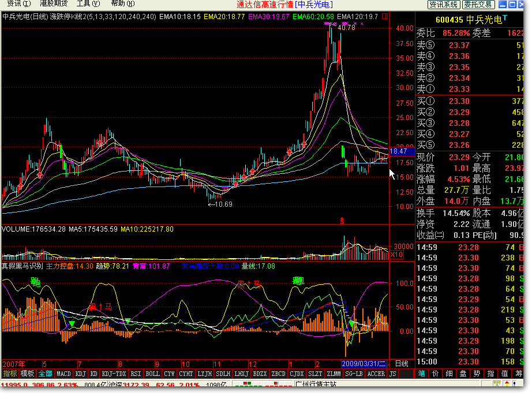The image size is (532, 395).
Task: Click the 2009/03/31 date marker on timeline
Action: [364, 364]
